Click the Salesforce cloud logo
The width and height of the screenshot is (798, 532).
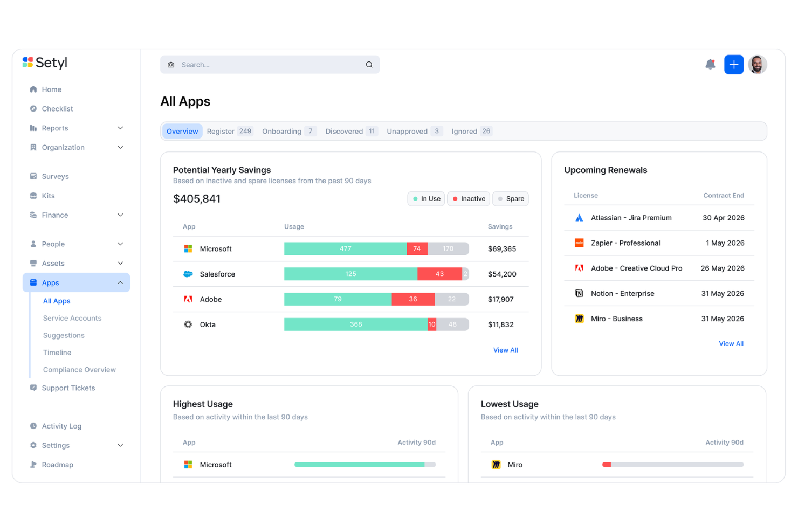click(188, 274)
